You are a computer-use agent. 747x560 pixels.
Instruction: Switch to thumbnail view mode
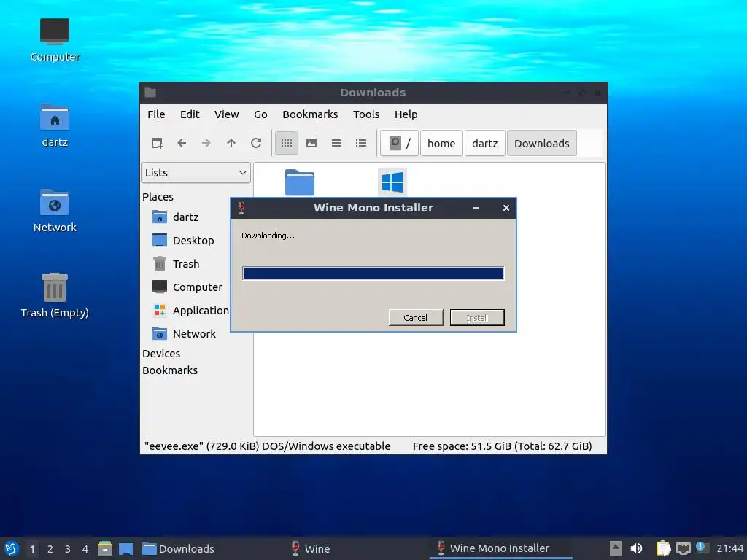(x=311, y=143)
